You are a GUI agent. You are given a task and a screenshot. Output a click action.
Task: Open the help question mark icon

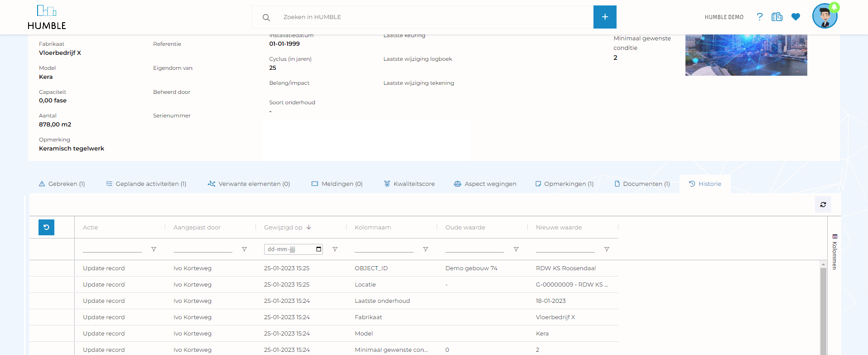[760, 17]
